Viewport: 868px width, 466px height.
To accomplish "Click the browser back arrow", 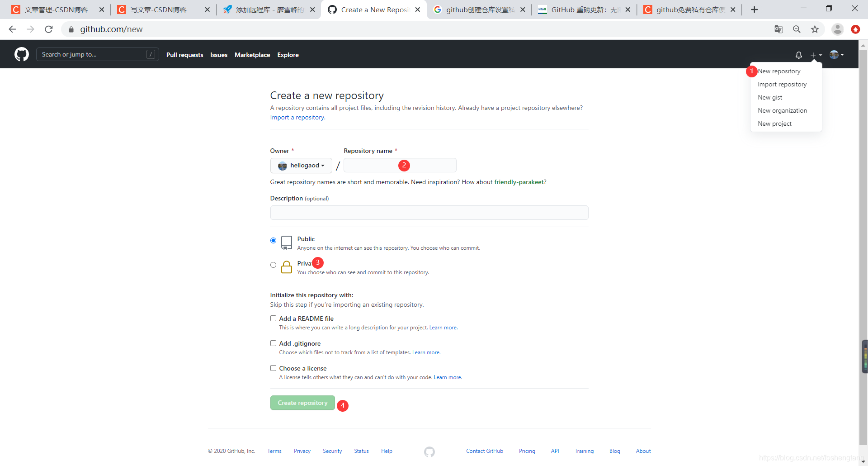I will point(12,29).
